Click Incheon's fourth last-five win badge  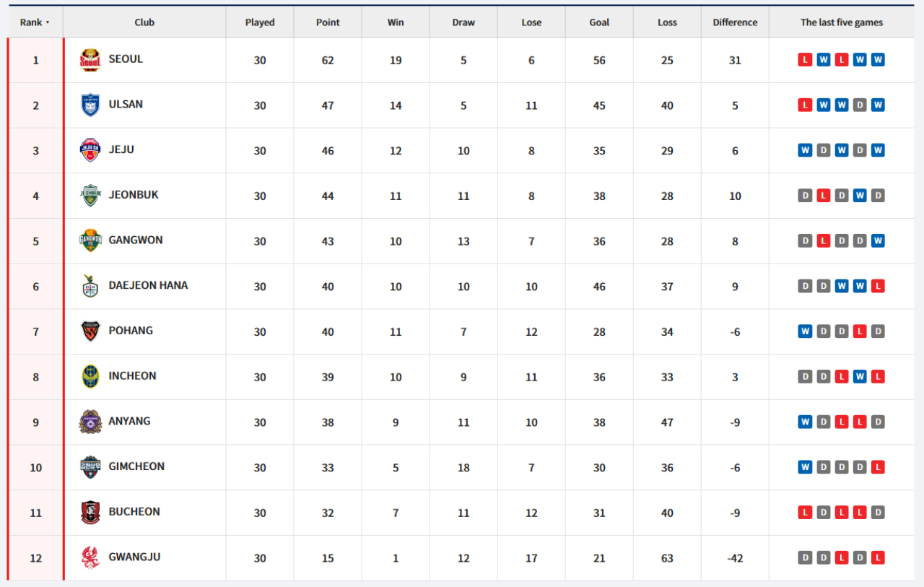point(860,377)
